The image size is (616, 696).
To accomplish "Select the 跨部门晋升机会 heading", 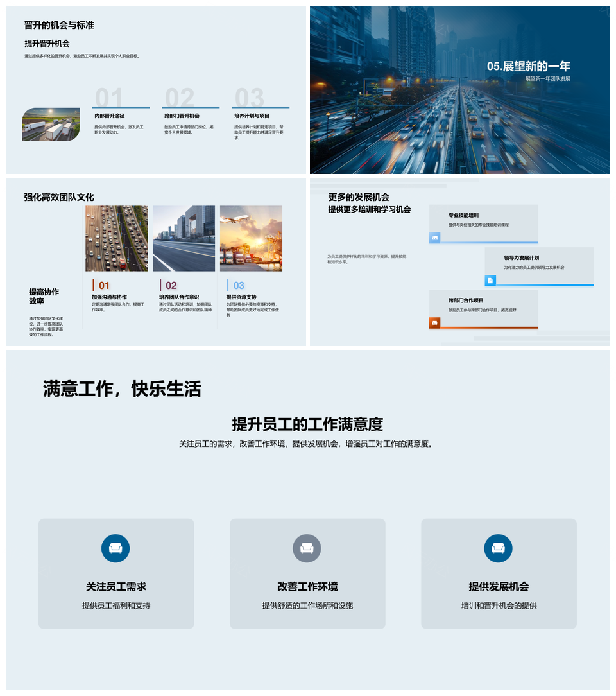I will pyautogui.click(x=182, y=116).
